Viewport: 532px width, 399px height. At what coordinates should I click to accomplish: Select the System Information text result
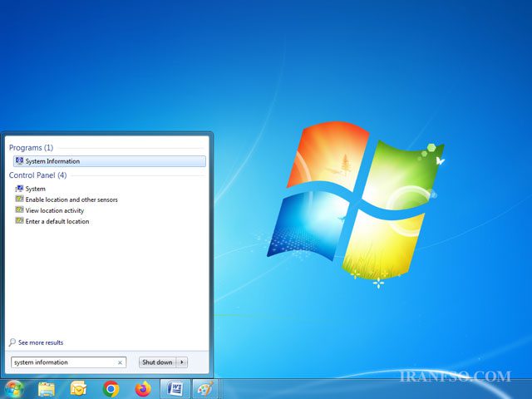[x=52, y=161]
